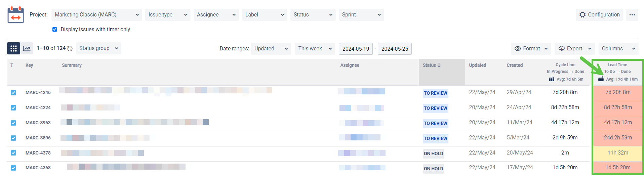Uncheck Display issues with timer only
Image resolution: width=644 pixels, height=175 pixels.
(55, 30)
